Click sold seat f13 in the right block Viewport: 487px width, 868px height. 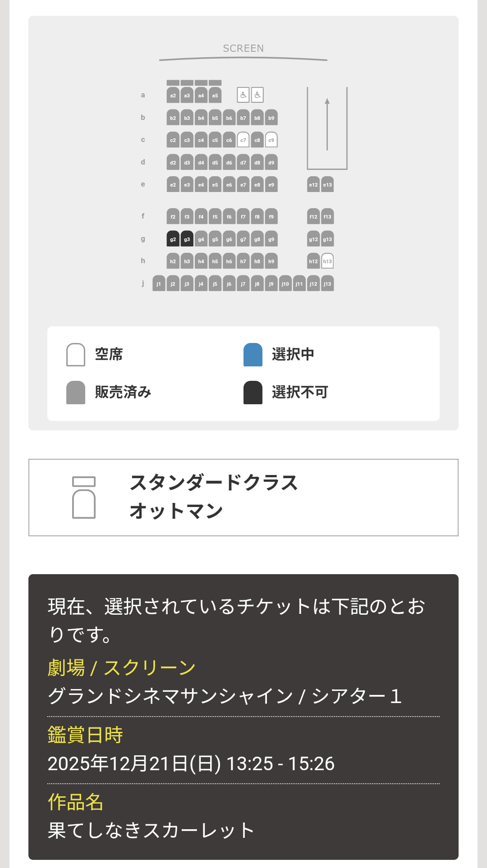pyautogui.click(x=327, y=217)
